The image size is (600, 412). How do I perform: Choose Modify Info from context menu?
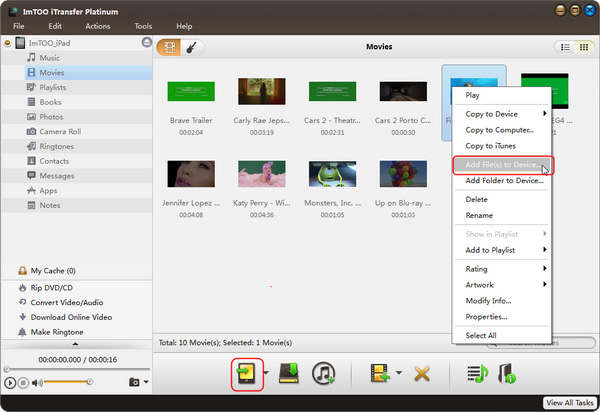(501, 301)
